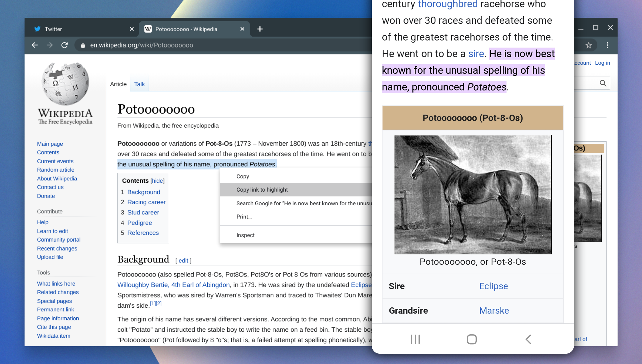Screen dimensions: 642x364
Task: Hide the Contents table
Action: coord(157,181)
